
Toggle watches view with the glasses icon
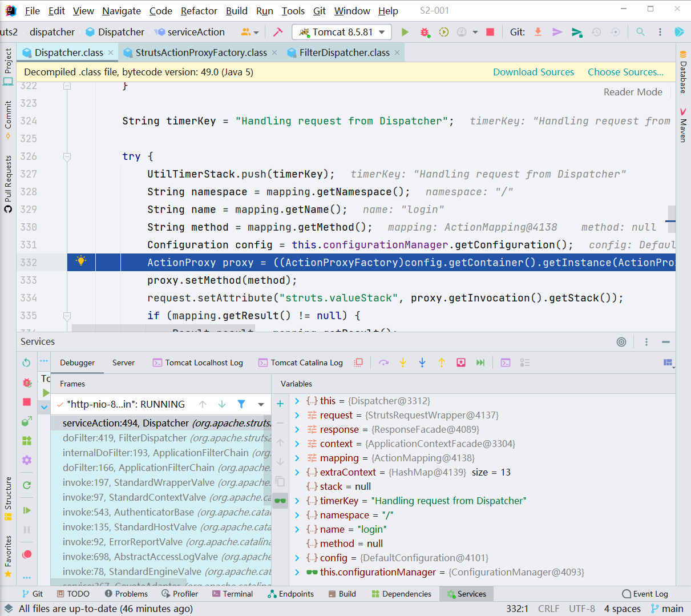coord(280,501)
